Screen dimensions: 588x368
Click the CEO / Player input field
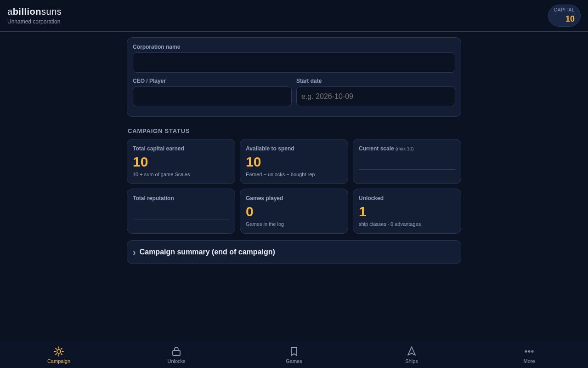pyautogui.click(x=212, y=97)
